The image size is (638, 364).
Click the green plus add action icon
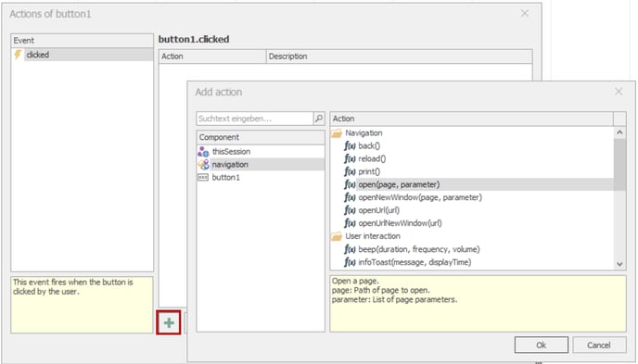pos(169,323)
